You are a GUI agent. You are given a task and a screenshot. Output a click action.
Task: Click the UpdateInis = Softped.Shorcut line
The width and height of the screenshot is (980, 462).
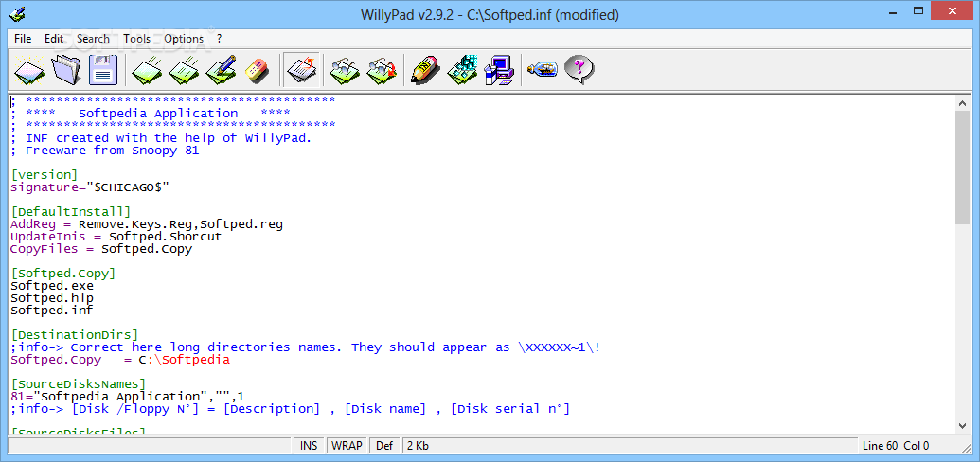(x=116, y=237)
